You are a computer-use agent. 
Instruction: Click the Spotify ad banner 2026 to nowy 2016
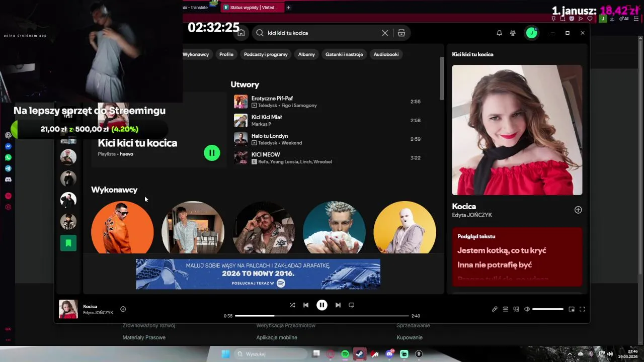258,274
